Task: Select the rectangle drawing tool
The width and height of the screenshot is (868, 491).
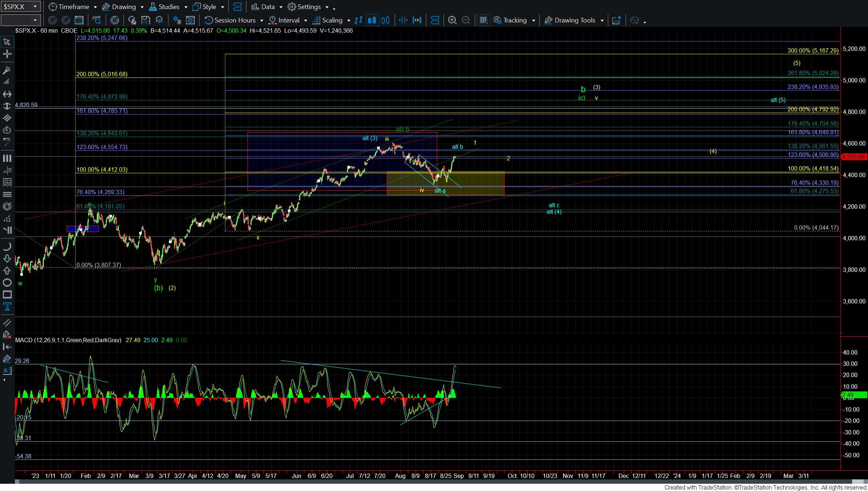Action: tap(7, 295)
